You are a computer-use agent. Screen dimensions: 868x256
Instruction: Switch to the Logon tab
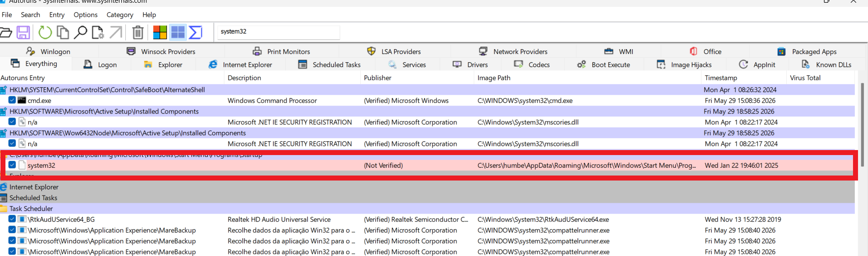pyautogui.click(x=101, y=65)
